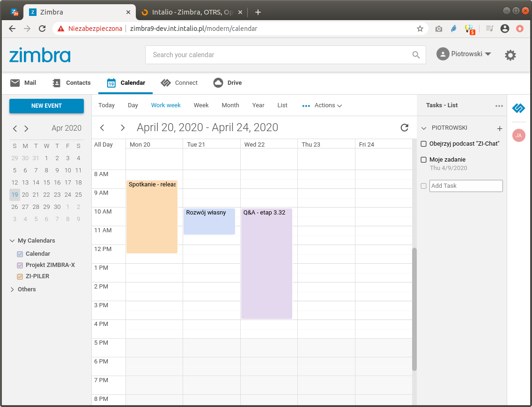This screenshot has width=532, height=407.
Task: Close the Zimbra browser tab
Action: (x=128, y=12)
